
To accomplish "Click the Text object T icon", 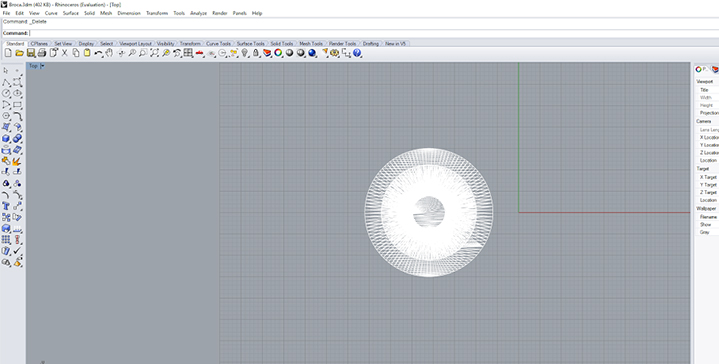I will 6,205.
